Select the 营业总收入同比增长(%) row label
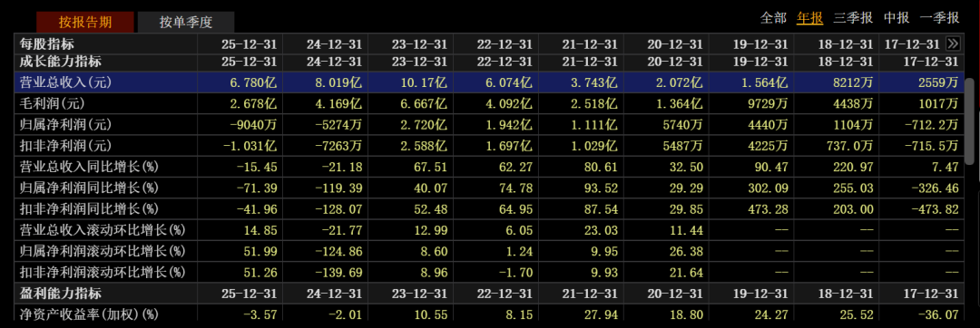This screenshot has height=328, width=980. click(x=89, y=167)
